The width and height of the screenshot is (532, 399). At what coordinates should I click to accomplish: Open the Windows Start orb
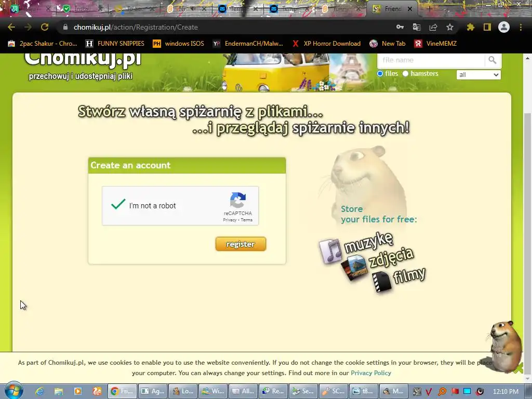click(x=14, y=391)
